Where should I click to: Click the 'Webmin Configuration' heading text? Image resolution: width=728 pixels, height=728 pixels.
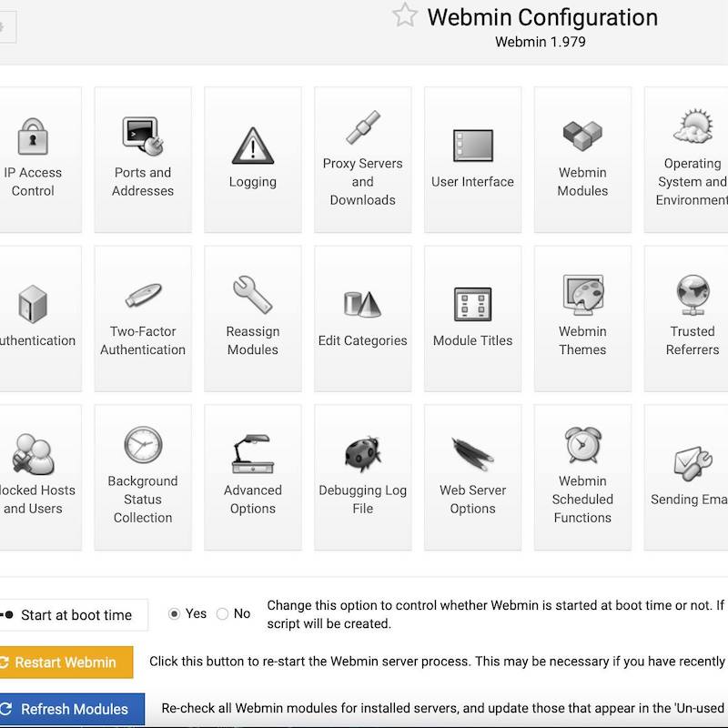(x=542, y=17)
